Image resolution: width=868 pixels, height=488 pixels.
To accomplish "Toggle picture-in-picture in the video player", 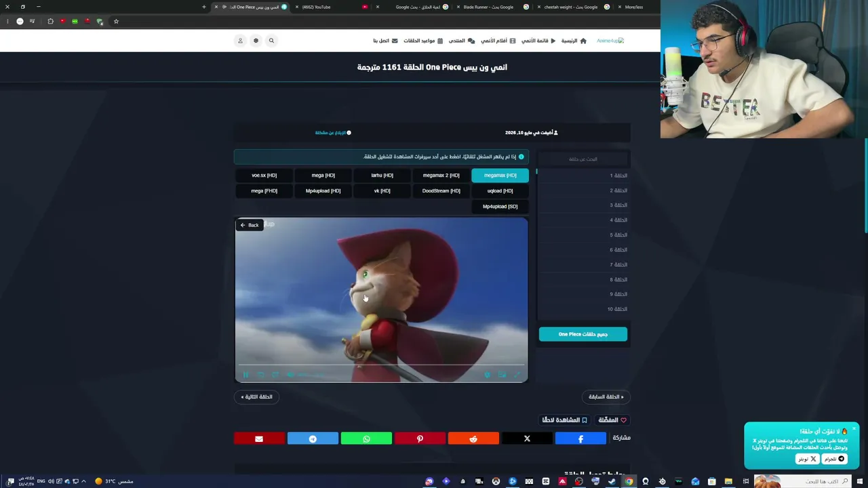I will point(502,374).
